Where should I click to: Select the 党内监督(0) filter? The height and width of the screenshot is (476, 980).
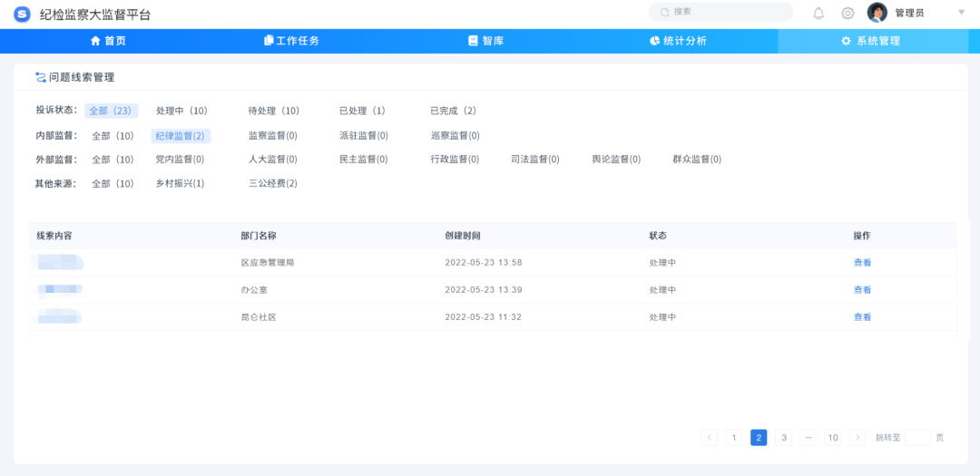(180, 160)
